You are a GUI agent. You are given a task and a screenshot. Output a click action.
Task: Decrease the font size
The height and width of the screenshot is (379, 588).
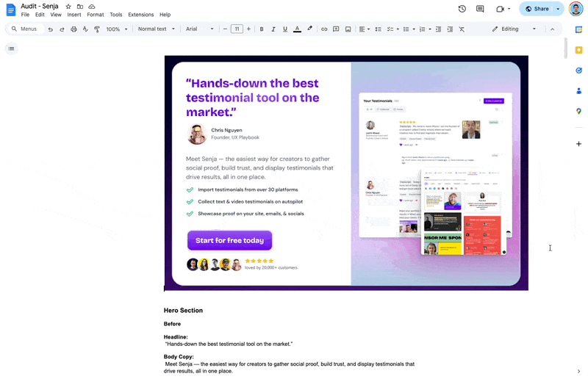pyautogui.click(x=225, y=29)
